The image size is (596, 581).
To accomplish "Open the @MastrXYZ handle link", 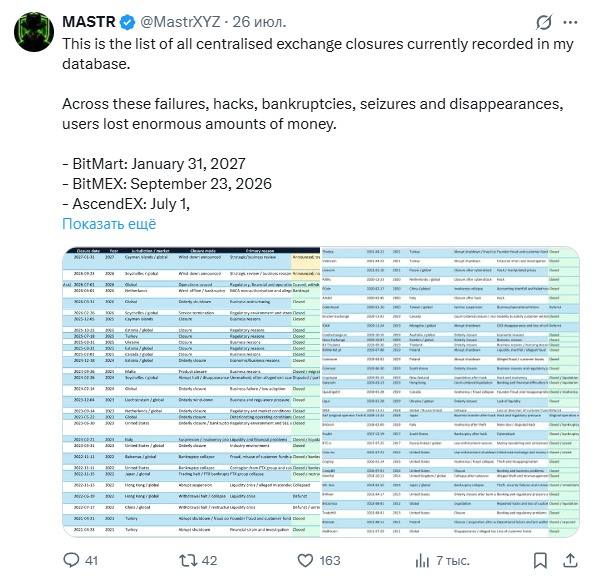I will tap(180, 22).
